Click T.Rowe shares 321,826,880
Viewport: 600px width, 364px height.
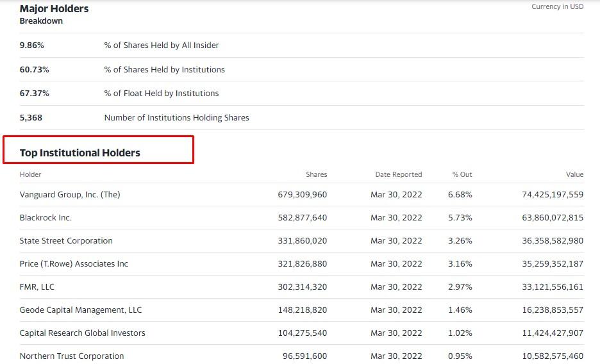tap(303, 264)
